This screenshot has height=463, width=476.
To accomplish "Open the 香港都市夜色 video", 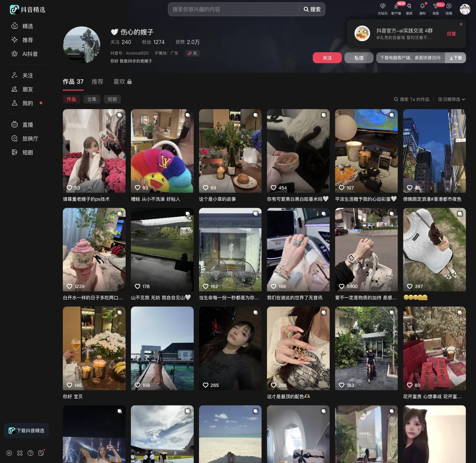I will point(435,151).
